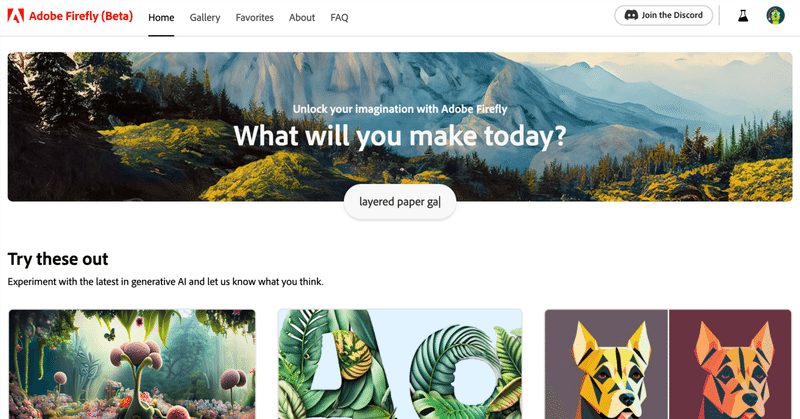Open the FAQ page
The height and width of the screenshot is (419, 800).
click(339, 17)
